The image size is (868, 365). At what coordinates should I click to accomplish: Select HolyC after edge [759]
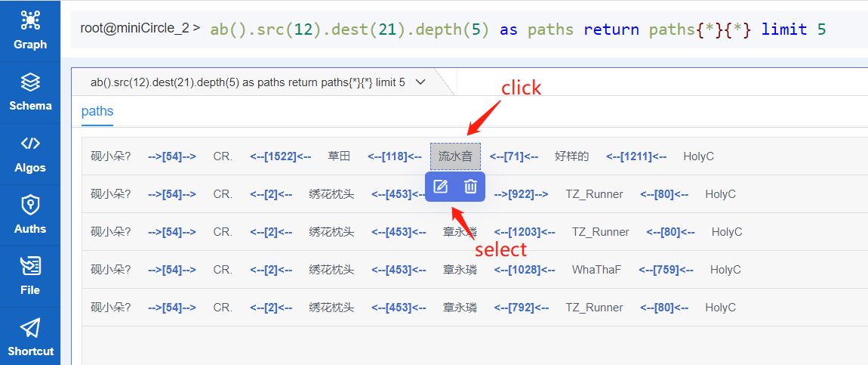(x=726, y=269)
